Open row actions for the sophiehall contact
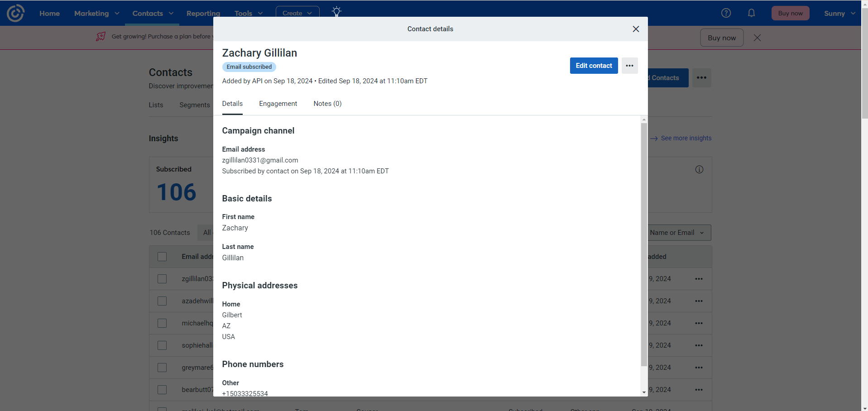868x411 pixels. [x=699, y=345]
